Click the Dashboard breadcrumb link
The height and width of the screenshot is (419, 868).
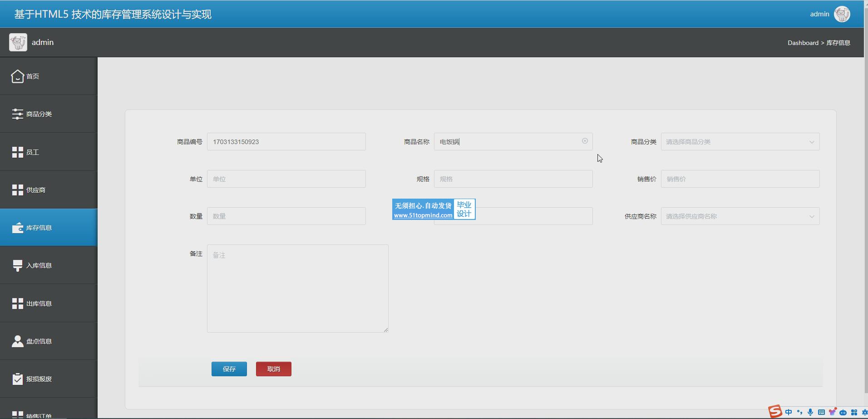(x=803, y=43)
